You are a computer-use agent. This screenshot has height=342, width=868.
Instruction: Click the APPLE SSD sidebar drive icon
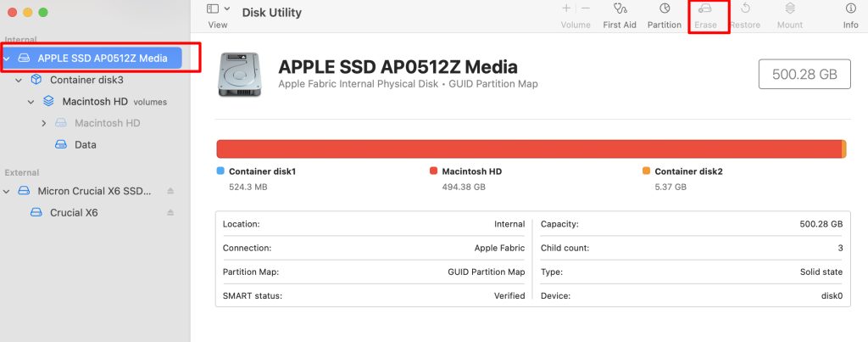tap(24, 59)
